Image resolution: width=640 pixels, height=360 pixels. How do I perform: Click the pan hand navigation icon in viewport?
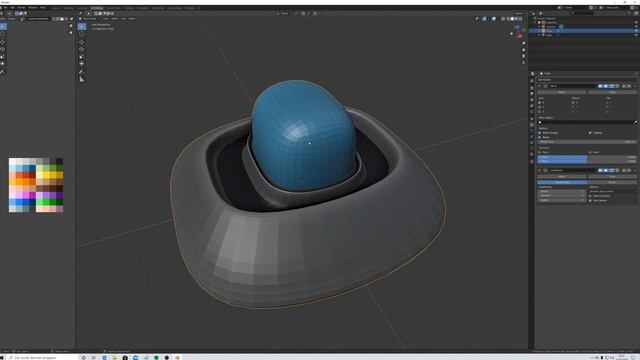click(524, 50)
